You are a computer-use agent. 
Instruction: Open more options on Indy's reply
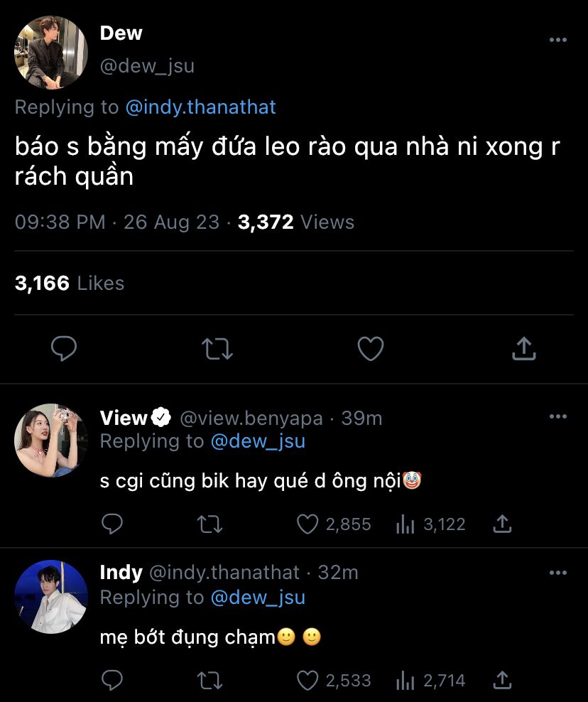[x=558, y=572]
